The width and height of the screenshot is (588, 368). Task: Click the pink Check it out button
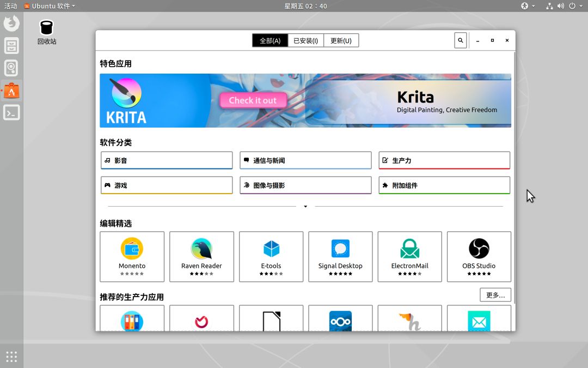pyautogui.click(x=253, y=100)
